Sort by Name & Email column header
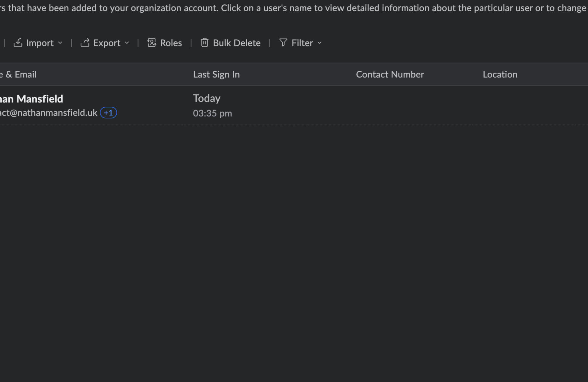The image size is (588, 382). (19, 74)
